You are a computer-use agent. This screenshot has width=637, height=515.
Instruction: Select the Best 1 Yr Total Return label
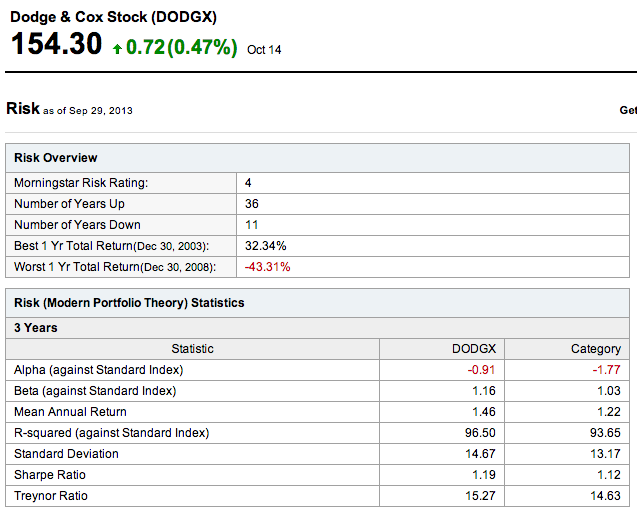coord(111,246)
